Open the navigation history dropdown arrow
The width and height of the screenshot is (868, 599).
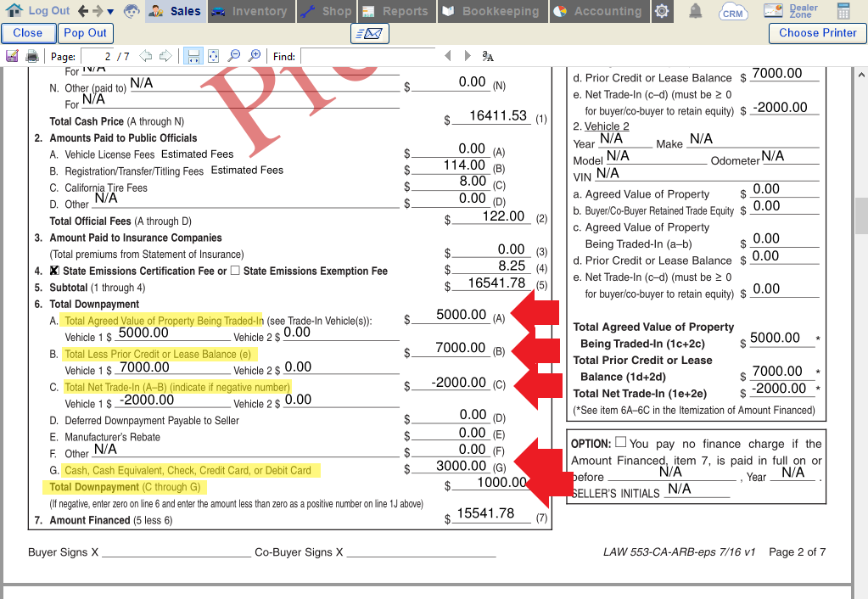pyautogui.click(x=110, y=12)
